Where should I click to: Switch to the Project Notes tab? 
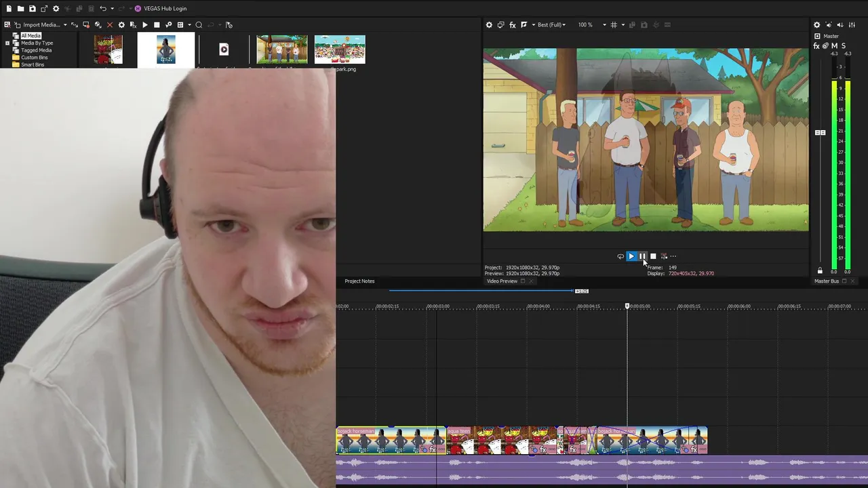[359, 281]
